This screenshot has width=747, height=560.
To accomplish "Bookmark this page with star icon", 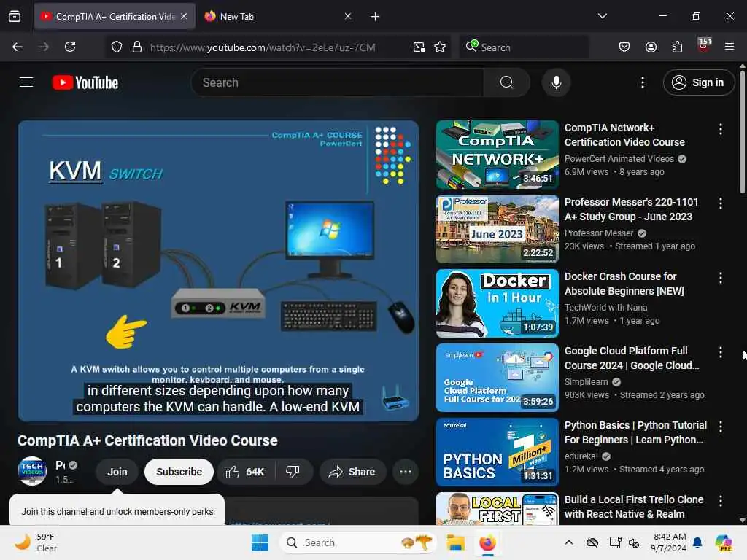I will click(x=440, y=47).
